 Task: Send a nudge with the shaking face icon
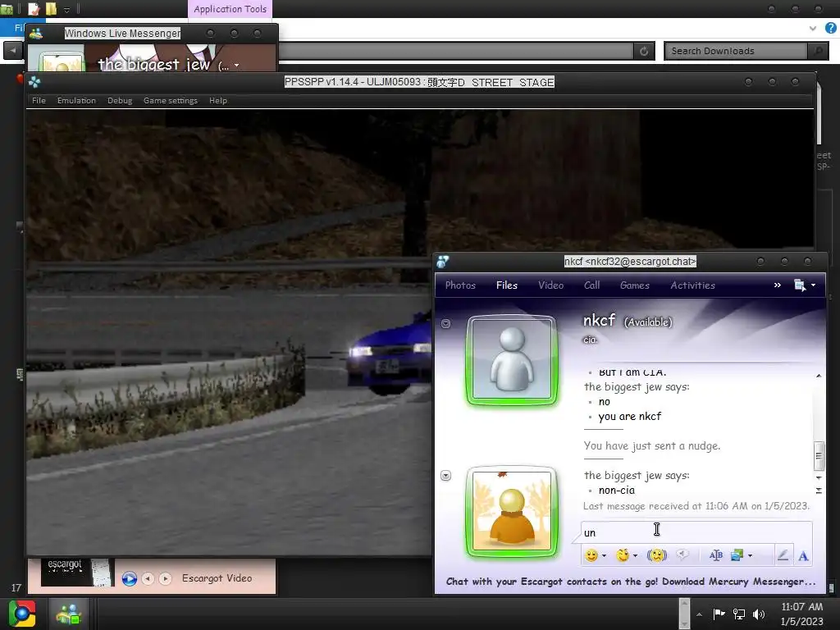[x=657, y=555]
